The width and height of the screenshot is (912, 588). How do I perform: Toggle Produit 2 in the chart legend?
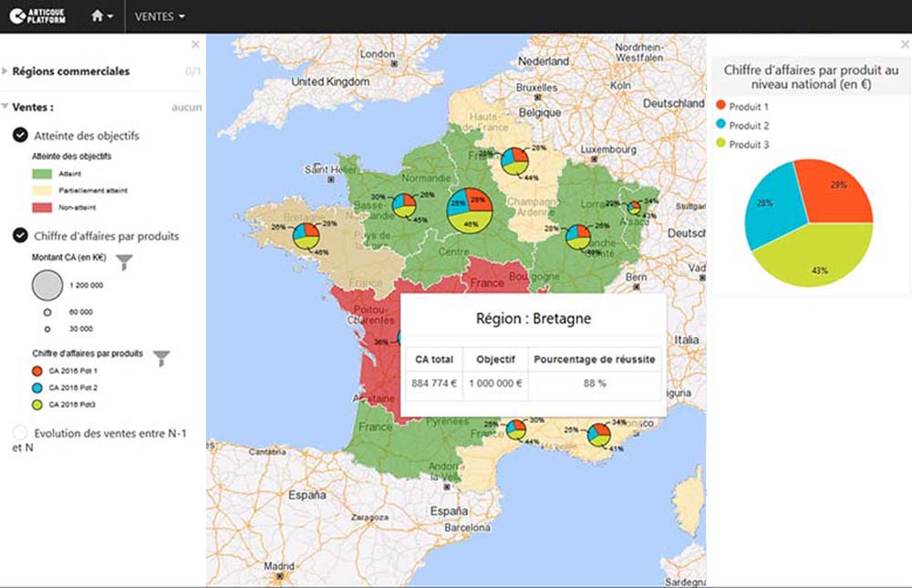pos(742,125)
